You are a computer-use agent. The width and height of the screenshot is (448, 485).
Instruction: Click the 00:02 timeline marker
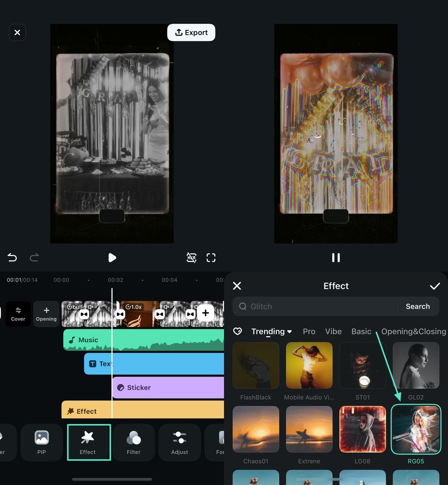coord(116,280)
